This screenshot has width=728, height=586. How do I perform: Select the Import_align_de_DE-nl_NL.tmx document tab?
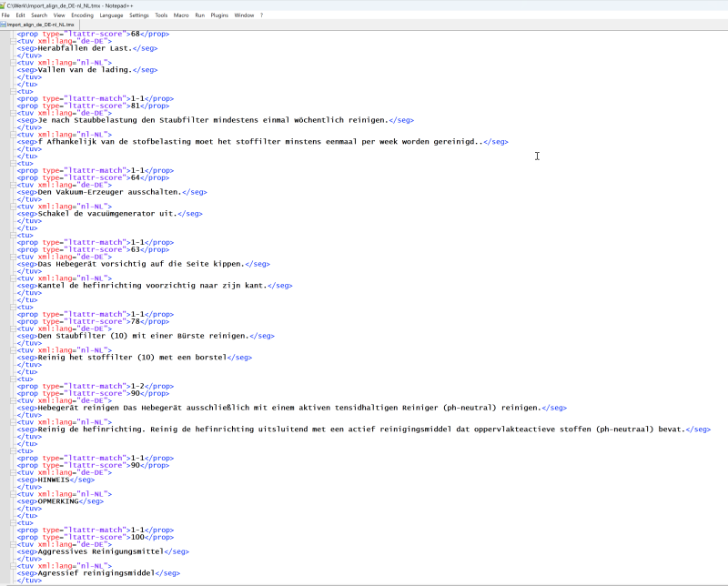(40, 25)
